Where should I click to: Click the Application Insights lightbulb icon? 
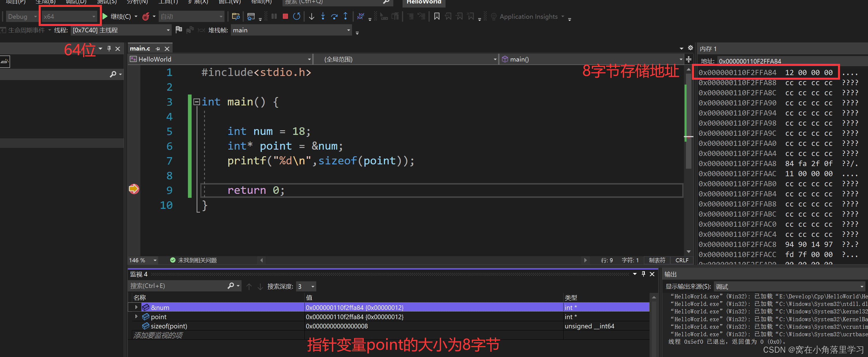click(494, 16)
